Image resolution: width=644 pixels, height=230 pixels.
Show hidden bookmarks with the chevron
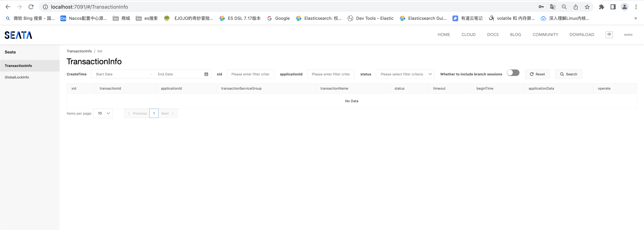[x=636, y=18]
